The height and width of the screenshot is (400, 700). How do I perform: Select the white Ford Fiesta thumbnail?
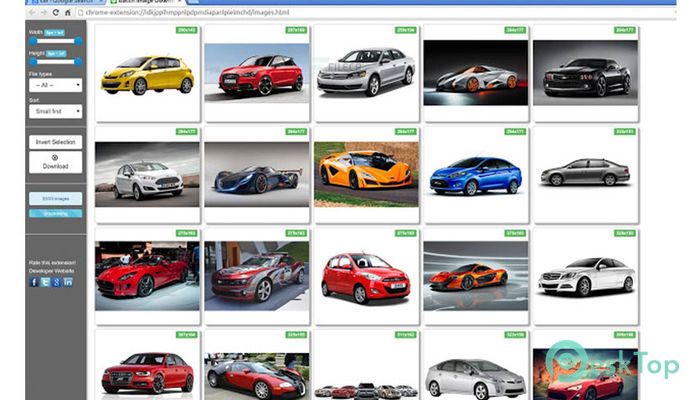(147, 174)
